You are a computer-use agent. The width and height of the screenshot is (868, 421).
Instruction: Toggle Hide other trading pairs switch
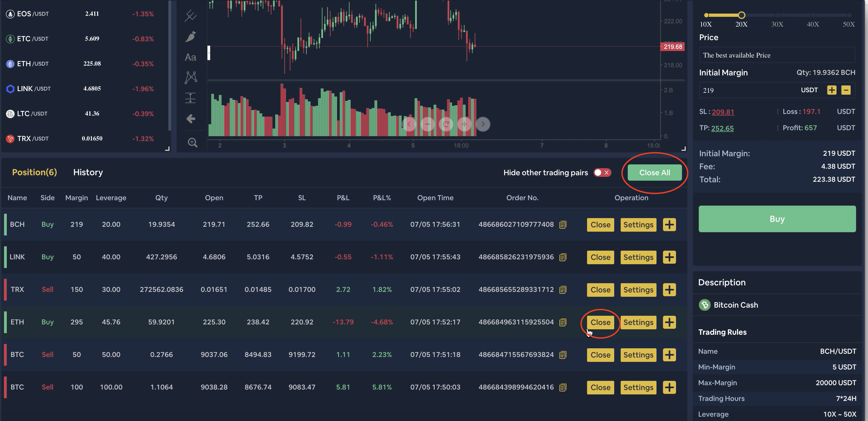point(602,173)
